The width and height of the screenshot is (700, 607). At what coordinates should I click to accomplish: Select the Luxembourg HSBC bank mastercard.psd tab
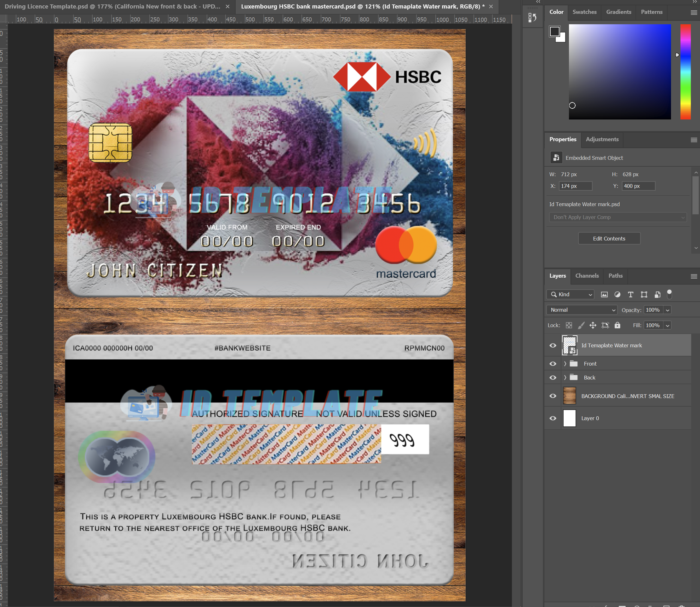(363, 6)
